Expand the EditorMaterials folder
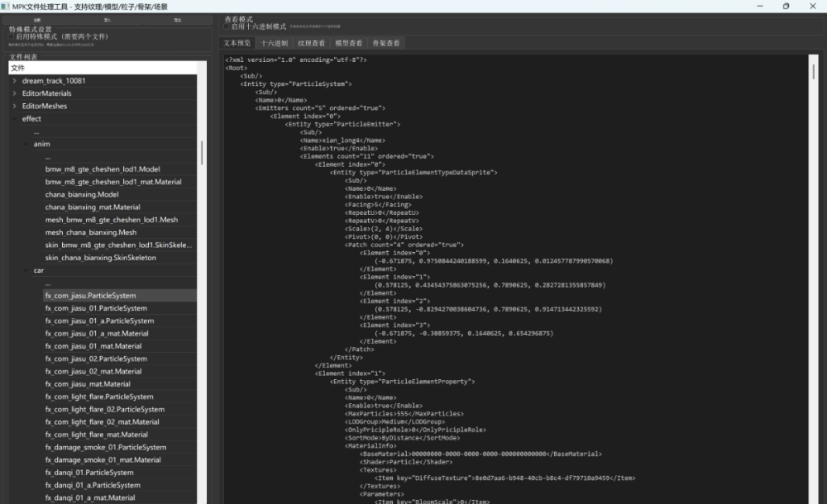 14,93
